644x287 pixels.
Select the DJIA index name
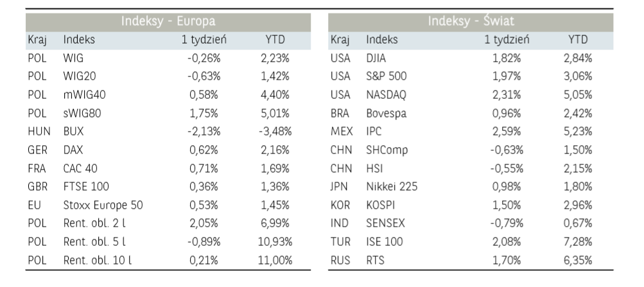376,58
